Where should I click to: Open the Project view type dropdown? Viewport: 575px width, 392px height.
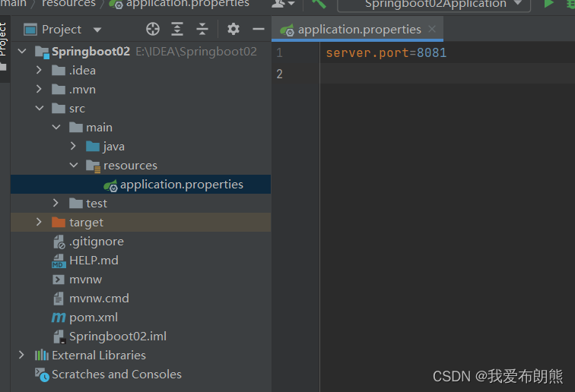click(x=97, y=30)
